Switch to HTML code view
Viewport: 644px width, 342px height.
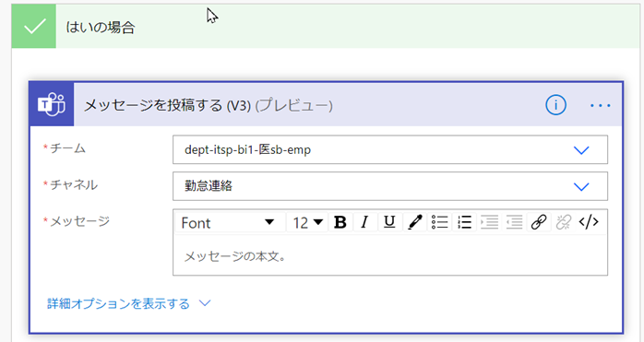[589, 222]
